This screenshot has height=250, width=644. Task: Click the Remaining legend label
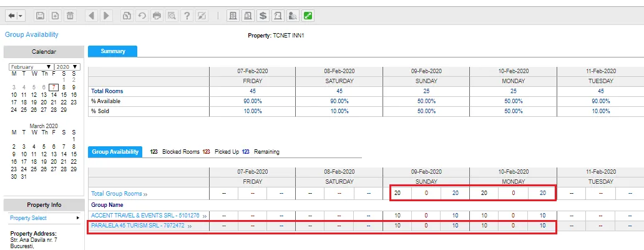click(266, 152)
